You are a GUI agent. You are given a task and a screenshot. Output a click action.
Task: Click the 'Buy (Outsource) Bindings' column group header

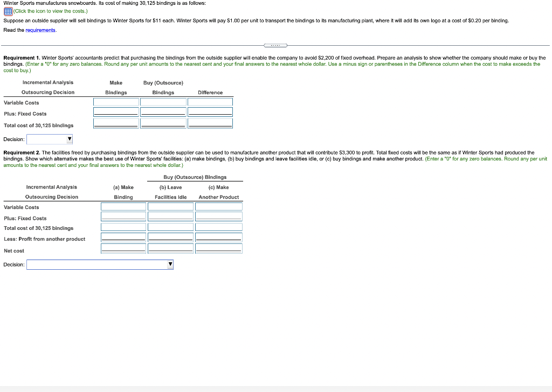195,177
